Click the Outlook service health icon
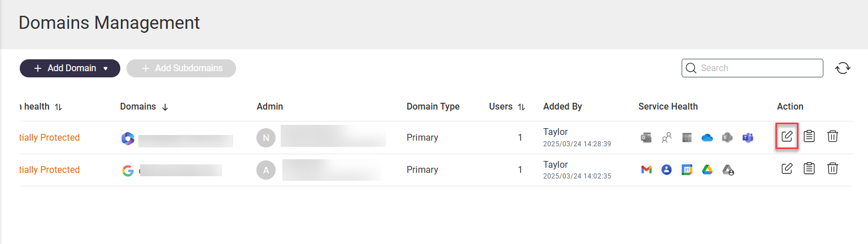Screen dimensions: 868x244 click(x=647, y=137)
